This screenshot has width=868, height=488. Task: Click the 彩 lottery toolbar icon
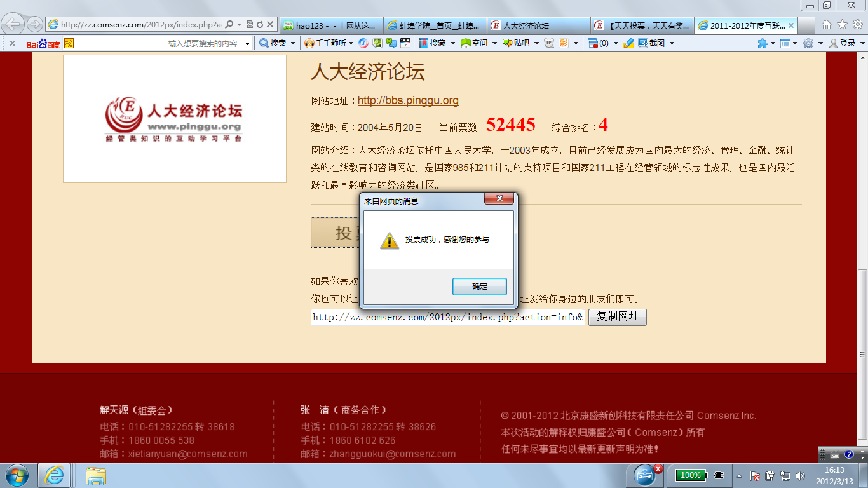click(x=563, y=43)
